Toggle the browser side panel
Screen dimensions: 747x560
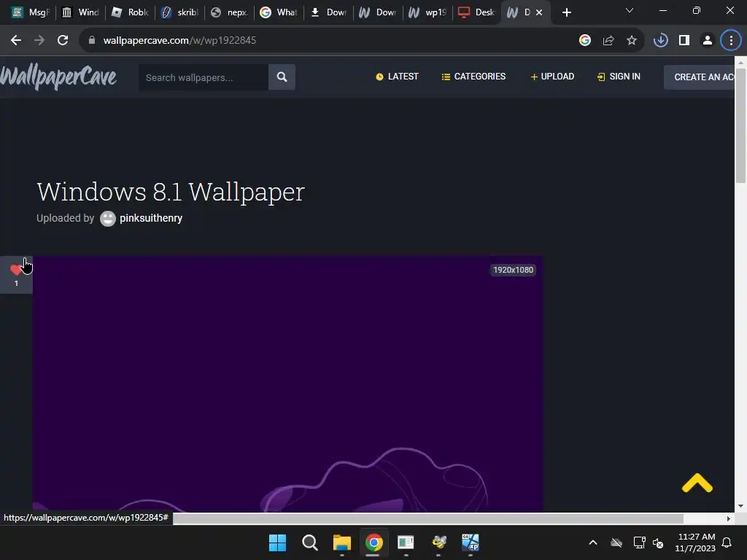point(684,41)
